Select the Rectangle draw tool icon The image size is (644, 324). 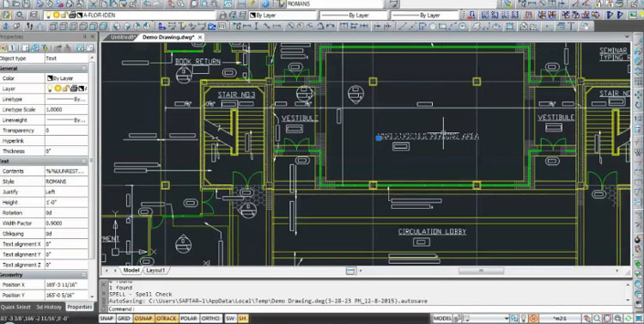click(x=443, y=26)
